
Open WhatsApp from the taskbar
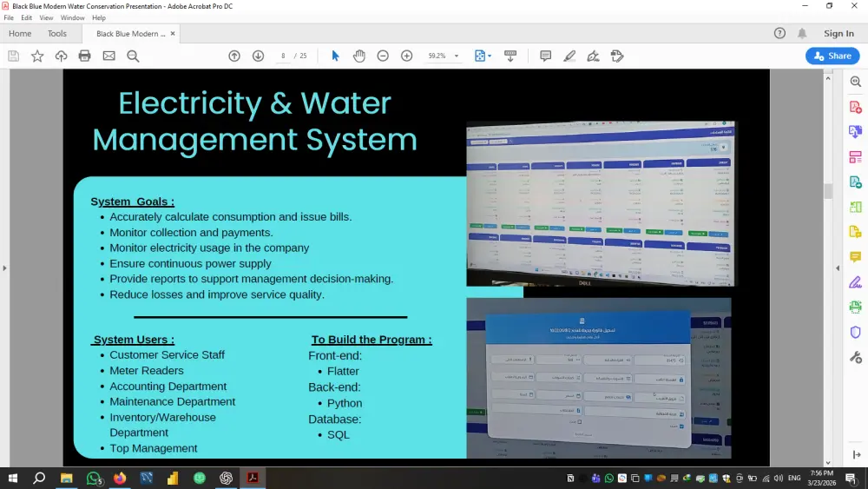click(x=93, y=478)
